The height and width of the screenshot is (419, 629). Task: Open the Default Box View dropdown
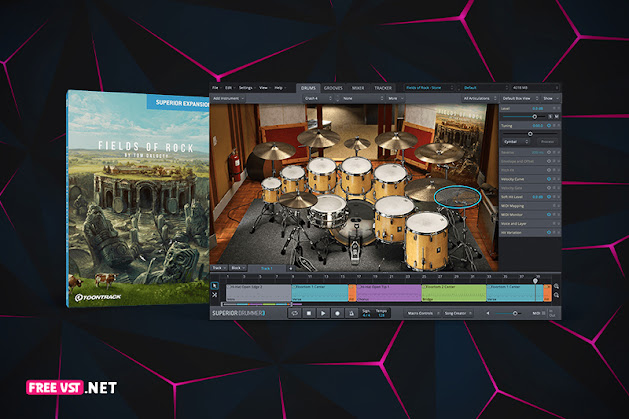point(520,98)
